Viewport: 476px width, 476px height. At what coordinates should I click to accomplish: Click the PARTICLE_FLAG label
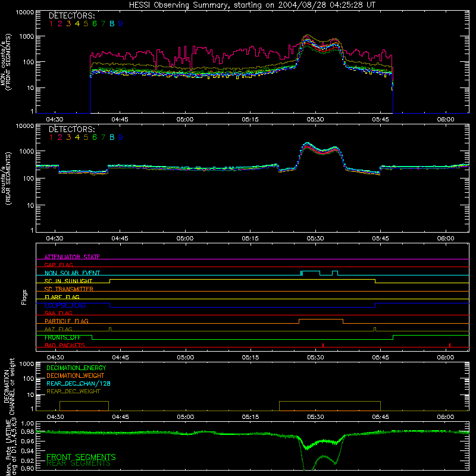[67, 321]
